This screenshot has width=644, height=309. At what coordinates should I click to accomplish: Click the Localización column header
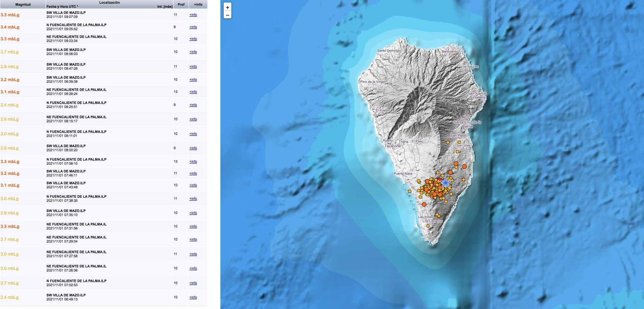[109, 3]
